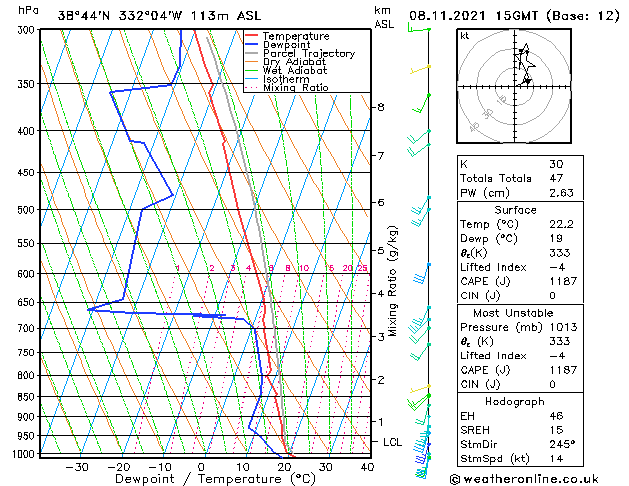Click the K index value 30
The image size is (629, 486).
click(x=556, y=164)
